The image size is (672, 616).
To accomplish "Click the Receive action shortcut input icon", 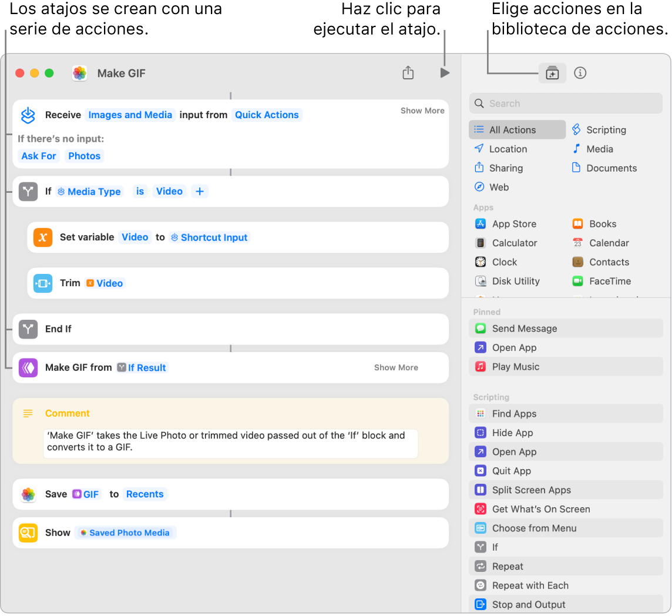I will coord(28,115).
